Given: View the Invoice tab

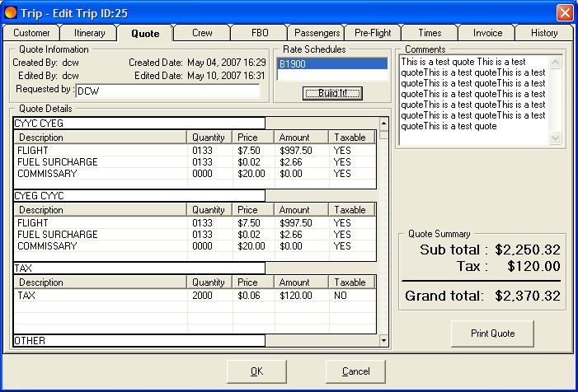Looking at the screenshot, I should 487,33.
